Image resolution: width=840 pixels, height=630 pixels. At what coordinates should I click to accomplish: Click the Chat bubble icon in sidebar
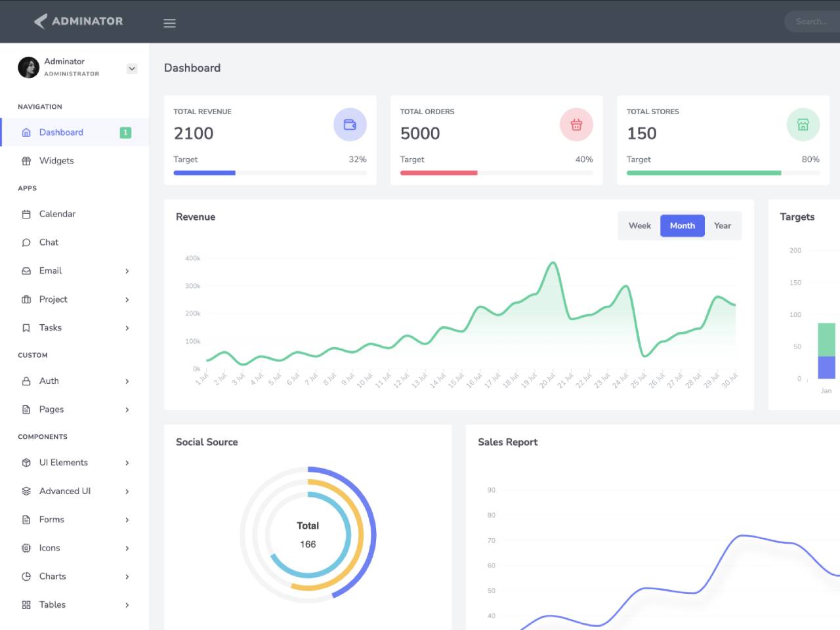[26, 242]
